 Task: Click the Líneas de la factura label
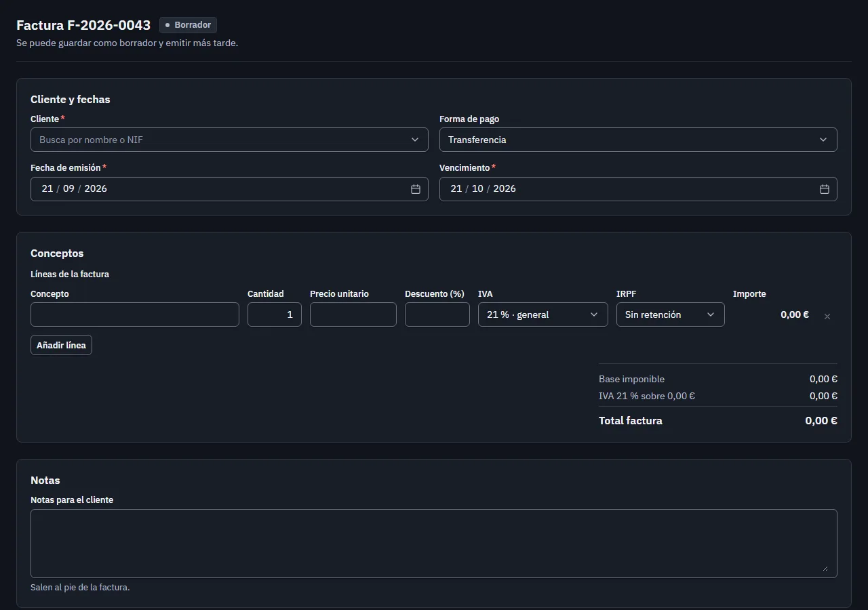point(70,274)
